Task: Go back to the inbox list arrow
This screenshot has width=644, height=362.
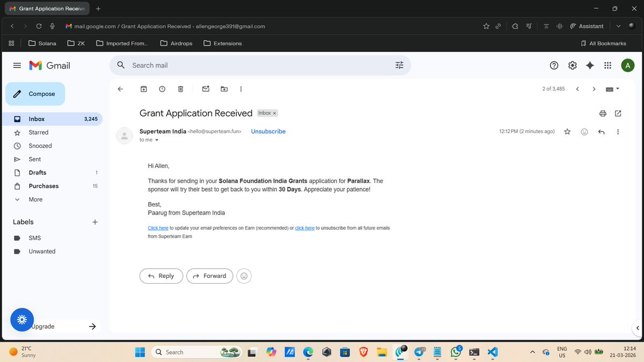Action: [x=120, y=89]
